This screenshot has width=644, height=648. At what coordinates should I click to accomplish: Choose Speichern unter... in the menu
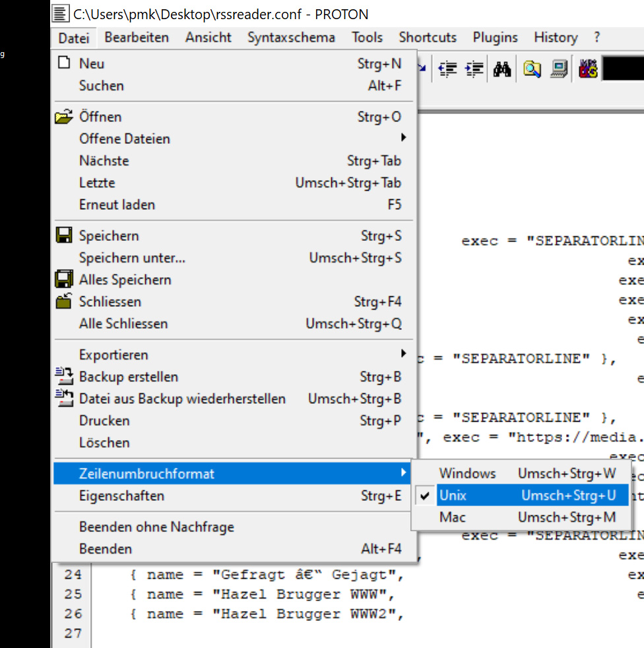[x=132, y=258]
